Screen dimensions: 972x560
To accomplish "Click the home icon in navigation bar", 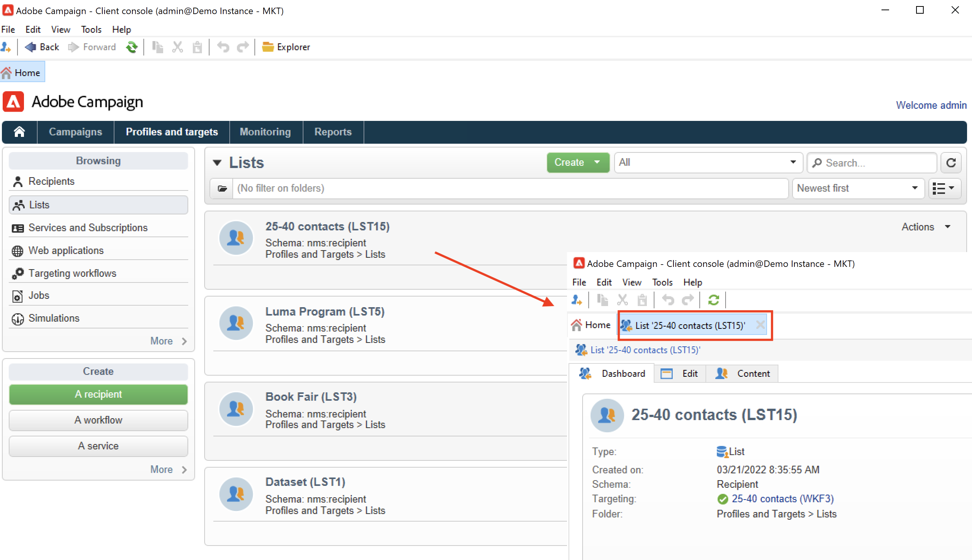I will click(x=19, y=132).
